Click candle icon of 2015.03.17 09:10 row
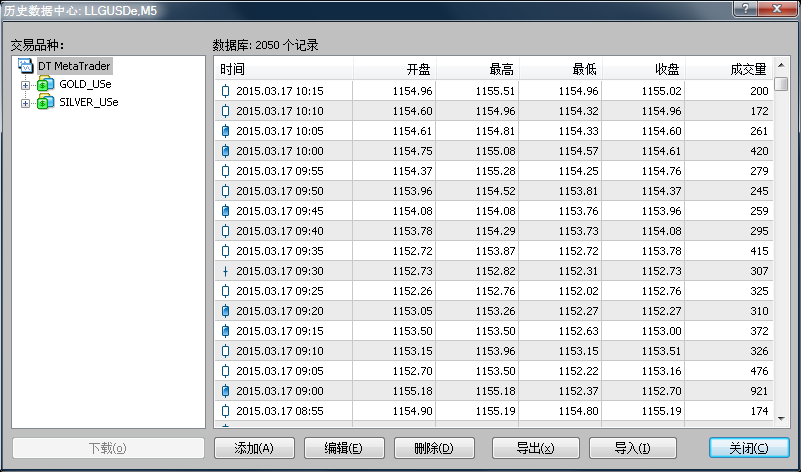This screenshot has height=472, width=801. [225, 351]
